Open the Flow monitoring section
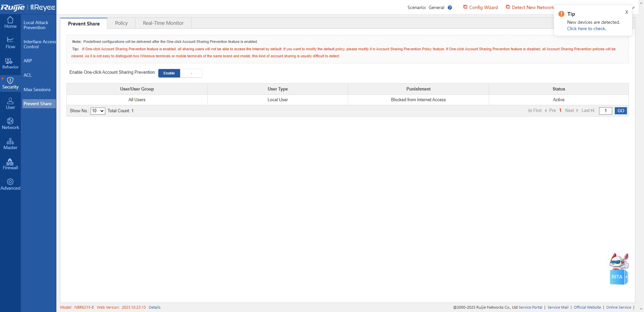644x312 pixels. point(10,43)
